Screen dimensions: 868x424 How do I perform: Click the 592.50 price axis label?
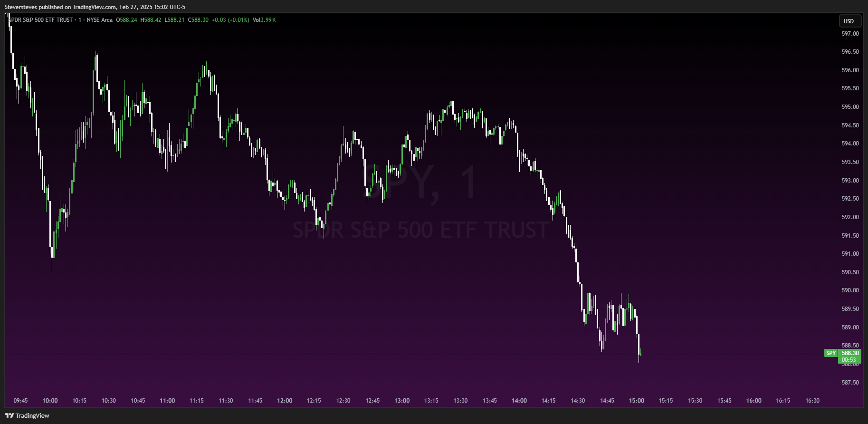pyautogui.click(x=850, y=199)
